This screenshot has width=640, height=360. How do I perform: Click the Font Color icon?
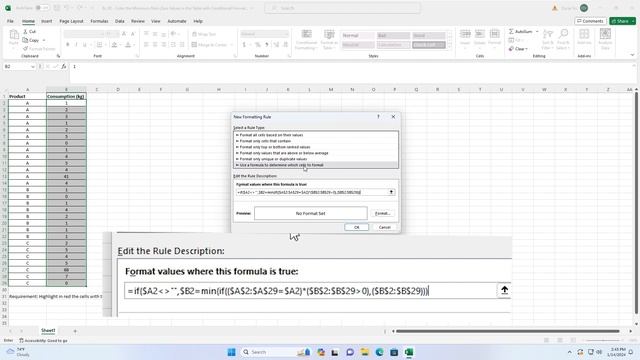click(128, 44)
